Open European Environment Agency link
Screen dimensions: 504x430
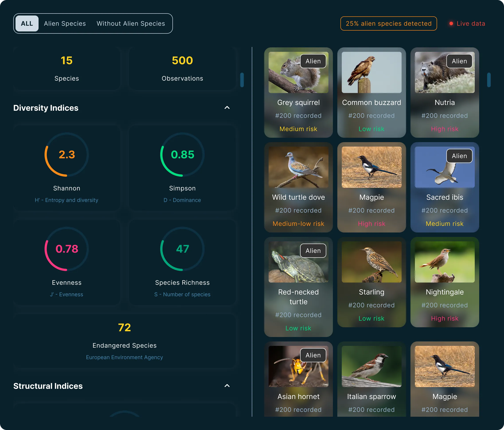[125, 357]
